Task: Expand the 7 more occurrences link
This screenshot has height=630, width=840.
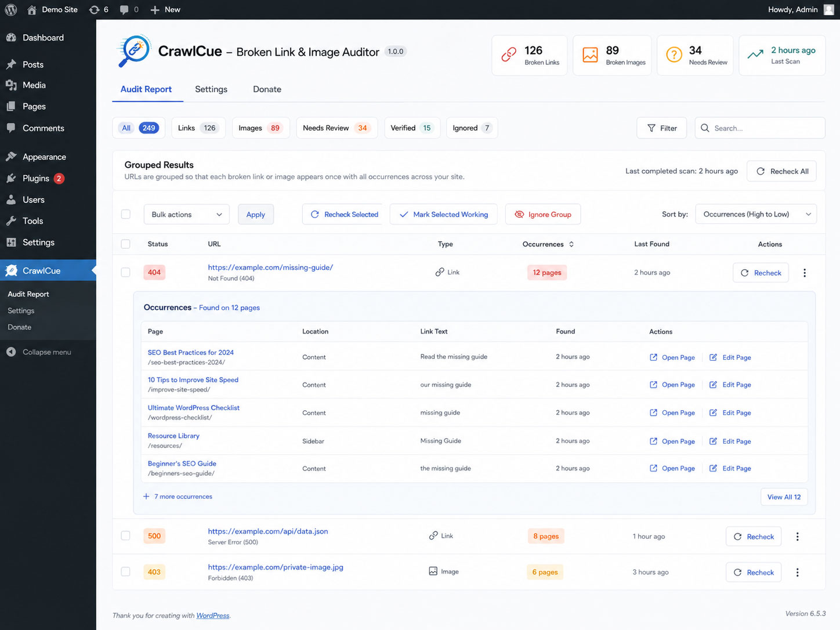Action: [x=183, y=497]
